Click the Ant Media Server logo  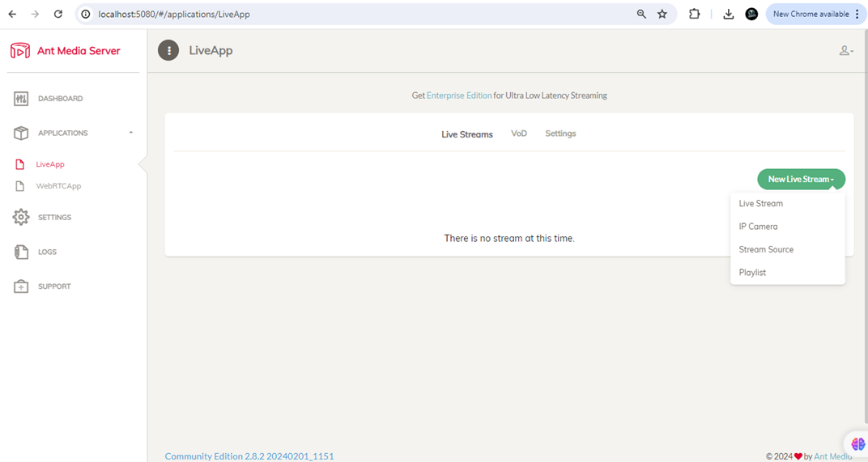[20, 51]
